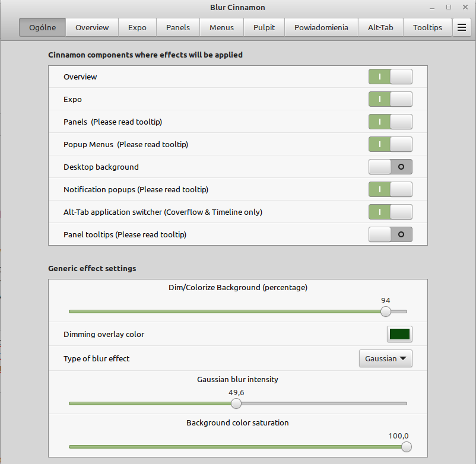476x464 pixels.
Task: Pick the Dimming overlay color swatch
Action: coord(399,334)
